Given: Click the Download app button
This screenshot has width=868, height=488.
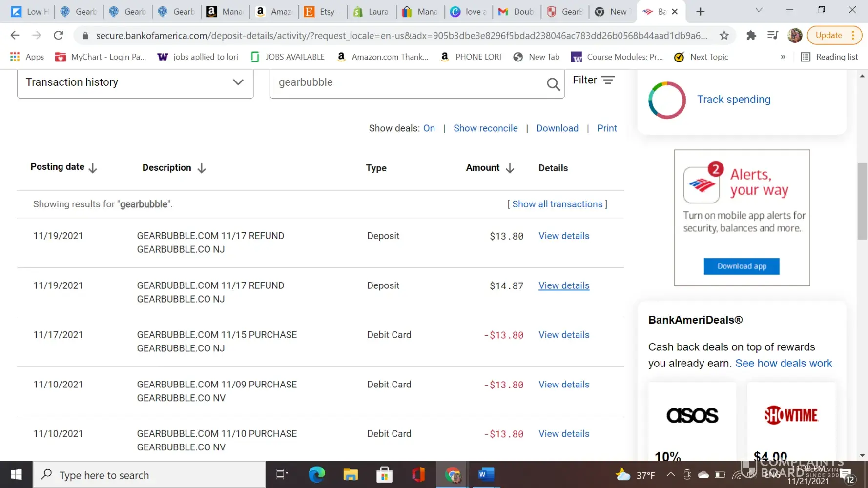Looking at the screenshot, I should (742, 266).
